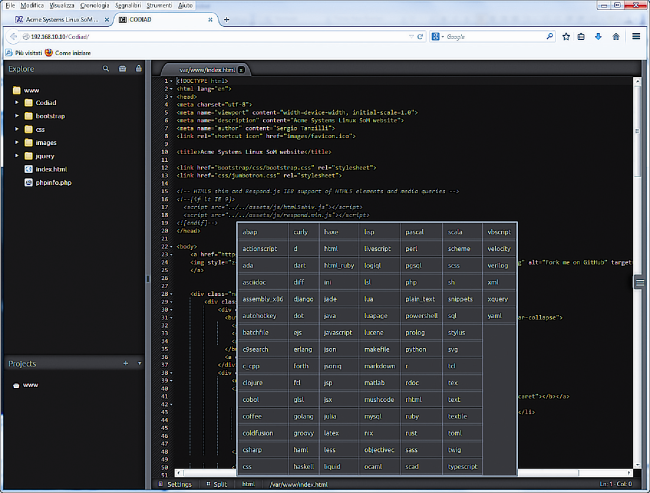
Task: Open the Visualizza menu
Action: tap(62, 5)
